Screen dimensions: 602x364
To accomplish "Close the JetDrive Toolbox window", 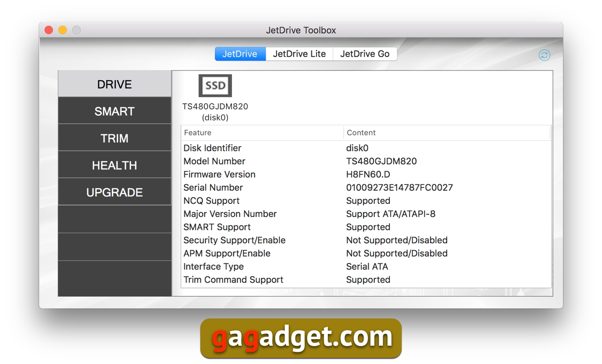I will pos(49,30).
